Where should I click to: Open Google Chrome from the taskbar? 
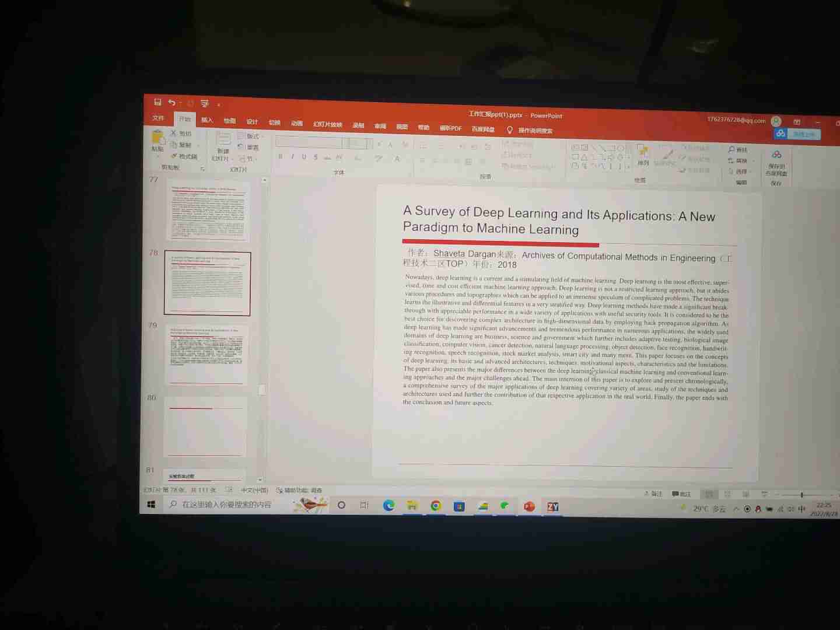tap(436, 506)
